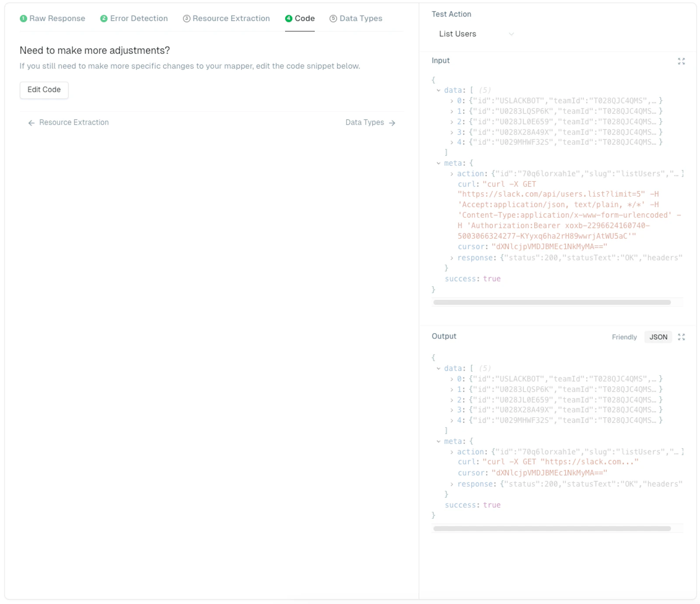
Task: Expand the response object in Output
Action: 451,484
